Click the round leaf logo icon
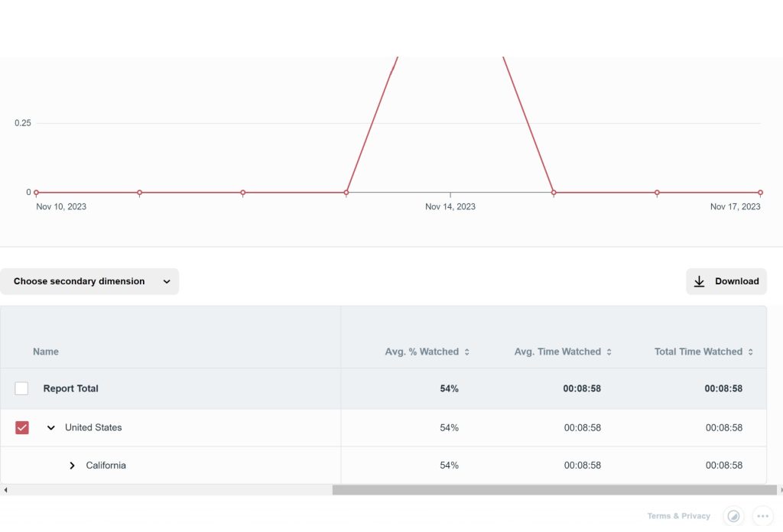 coord(733,516)
